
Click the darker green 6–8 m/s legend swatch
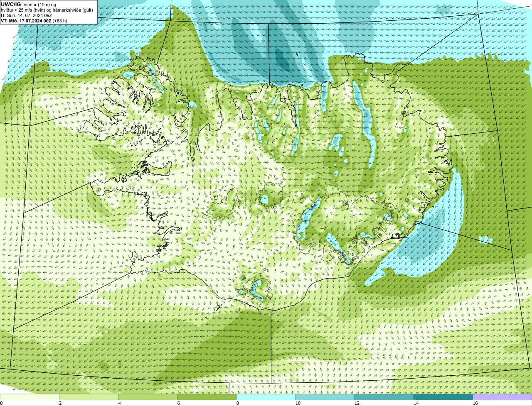pos(207,397)
